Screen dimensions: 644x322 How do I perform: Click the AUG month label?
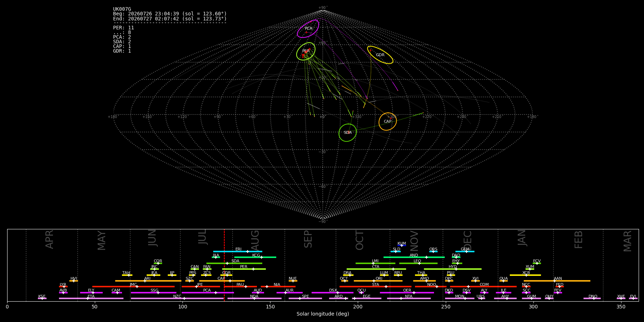pos(255,240)
